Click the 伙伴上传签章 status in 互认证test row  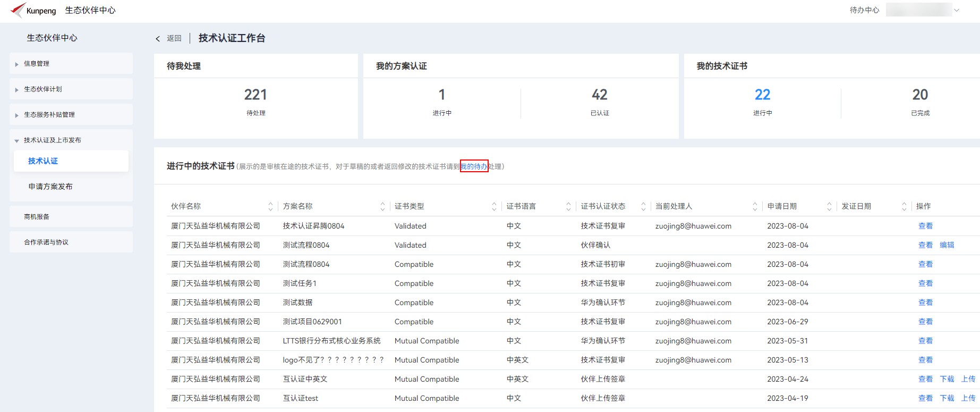point(603,398)
